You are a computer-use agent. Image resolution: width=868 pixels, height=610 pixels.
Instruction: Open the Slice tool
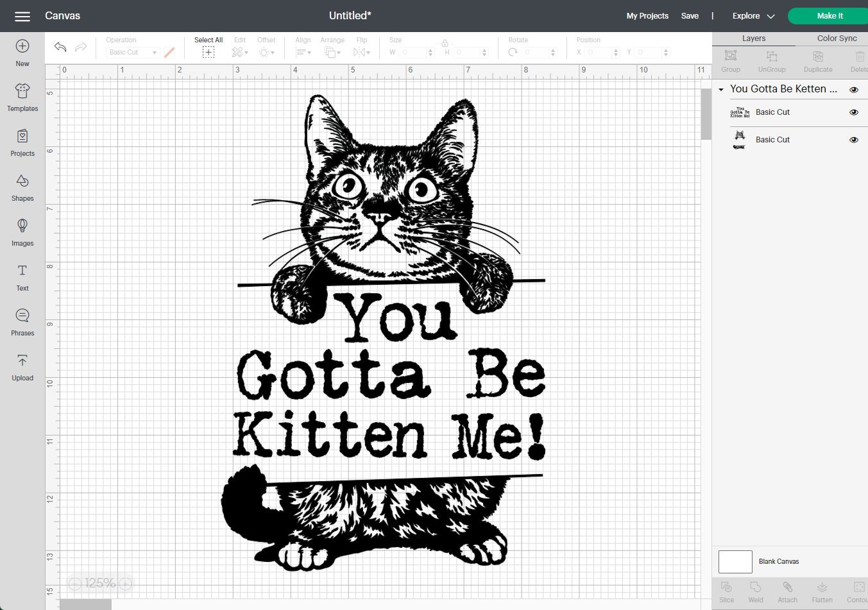pyautogui.click(x=726, y=591)
